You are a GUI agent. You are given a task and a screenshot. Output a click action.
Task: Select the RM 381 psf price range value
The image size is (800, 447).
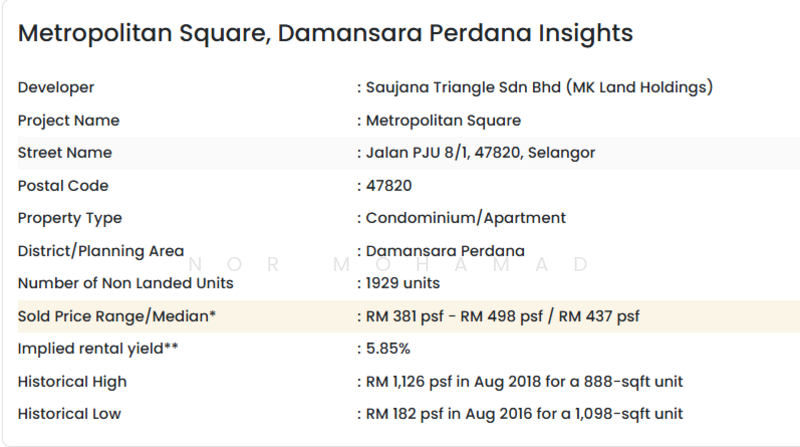(x=502, y=317)
